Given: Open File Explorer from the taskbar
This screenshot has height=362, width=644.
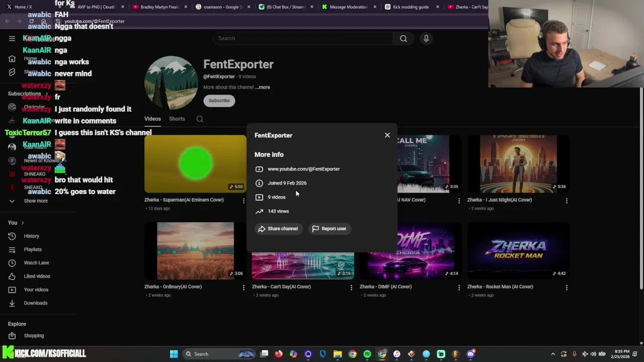Looking at the screenshot, I should coord(338,354).
